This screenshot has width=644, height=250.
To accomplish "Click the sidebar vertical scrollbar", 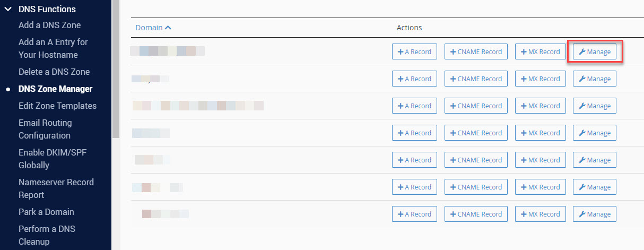I will coord(115,69).
